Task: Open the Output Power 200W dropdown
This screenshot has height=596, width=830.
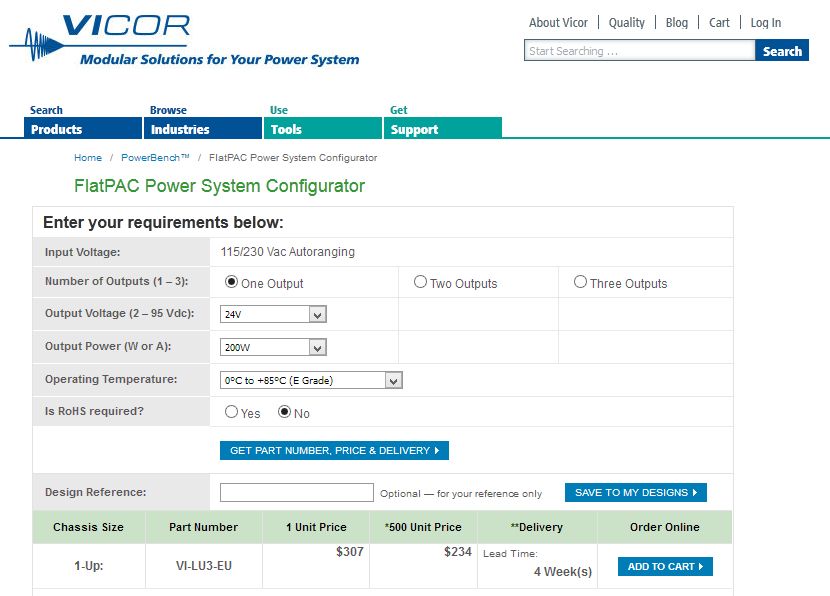Action: click(x=273, y=347)
